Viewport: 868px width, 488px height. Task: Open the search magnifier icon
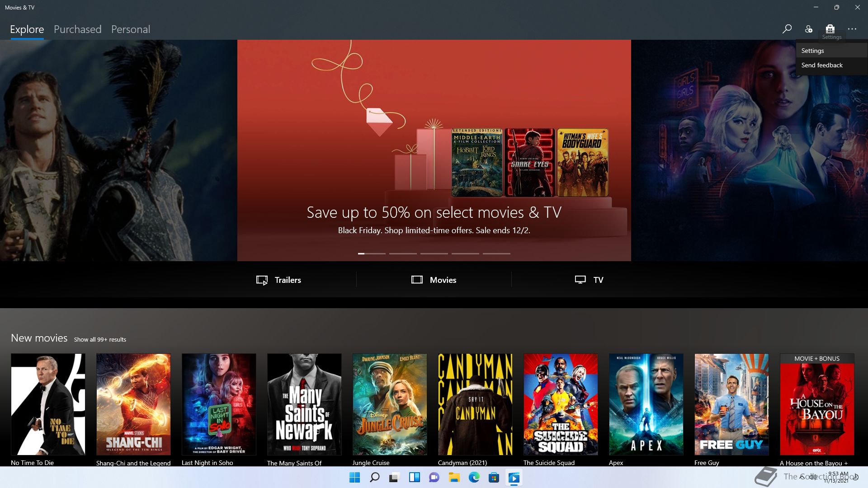click(x=787, y=29)
